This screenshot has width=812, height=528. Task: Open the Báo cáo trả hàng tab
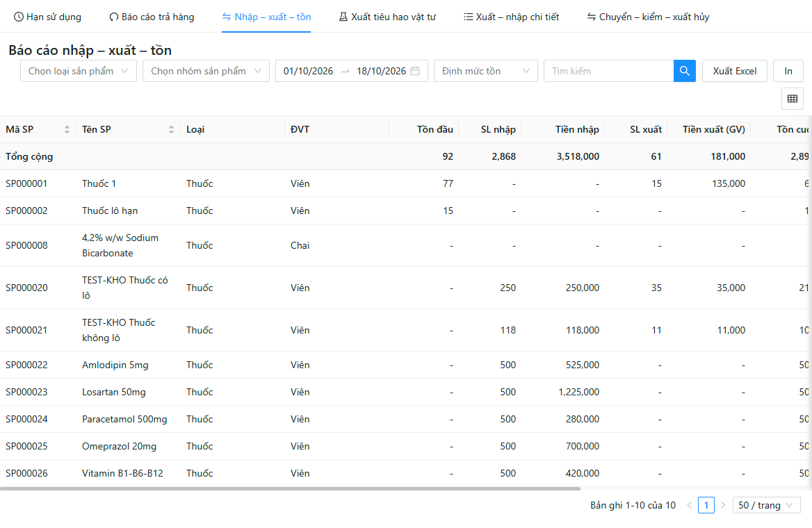click(152, 17)
